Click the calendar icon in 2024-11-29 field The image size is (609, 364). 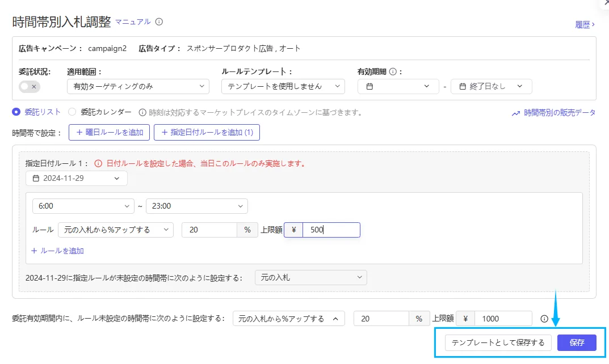(36, 179)
